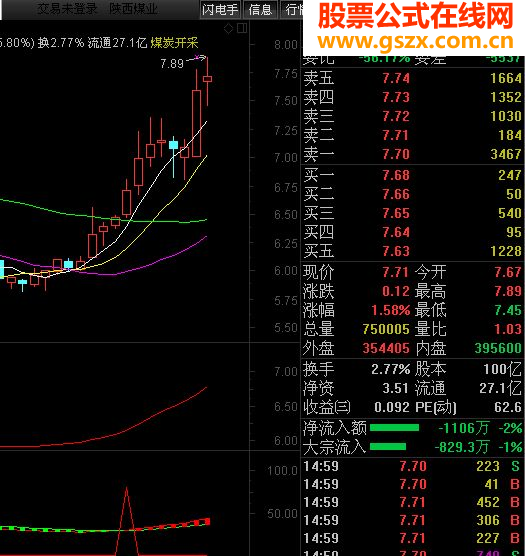Click the 总量 value 750005
525x556 pixels.
coord(386,329)
